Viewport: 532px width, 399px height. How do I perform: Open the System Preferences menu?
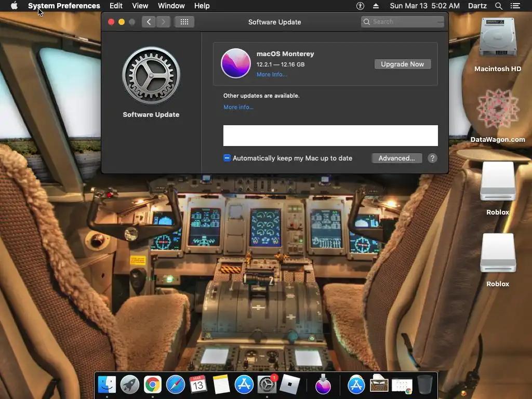tap(64, 6)
